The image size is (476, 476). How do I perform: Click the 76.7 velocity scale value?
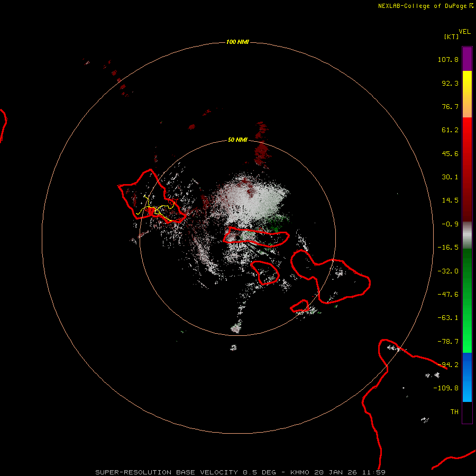450,106
